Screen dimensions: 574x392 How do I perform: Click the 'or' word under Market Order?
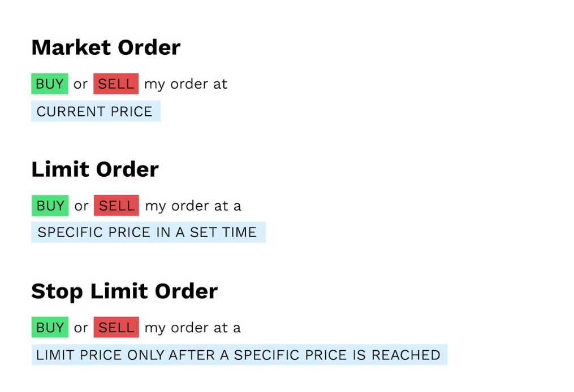pos(80,85)
